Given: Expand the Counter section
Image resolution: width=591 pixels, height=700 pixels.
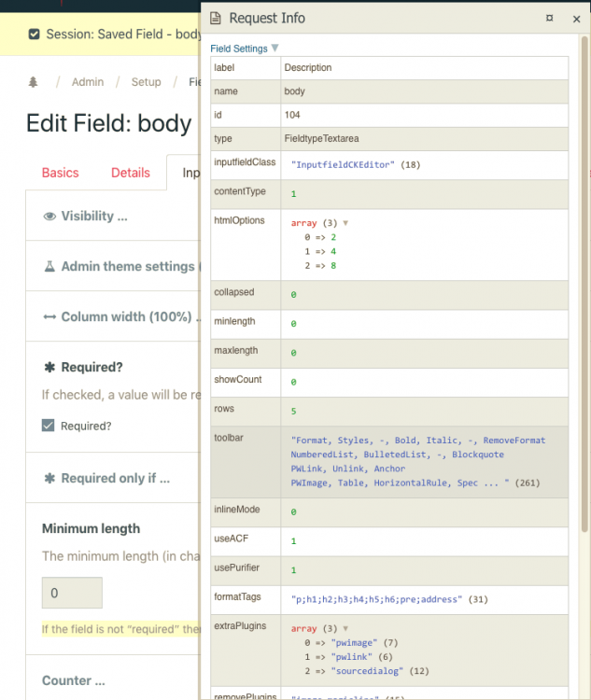Looking at the screenshot, I should pos(78,680).
